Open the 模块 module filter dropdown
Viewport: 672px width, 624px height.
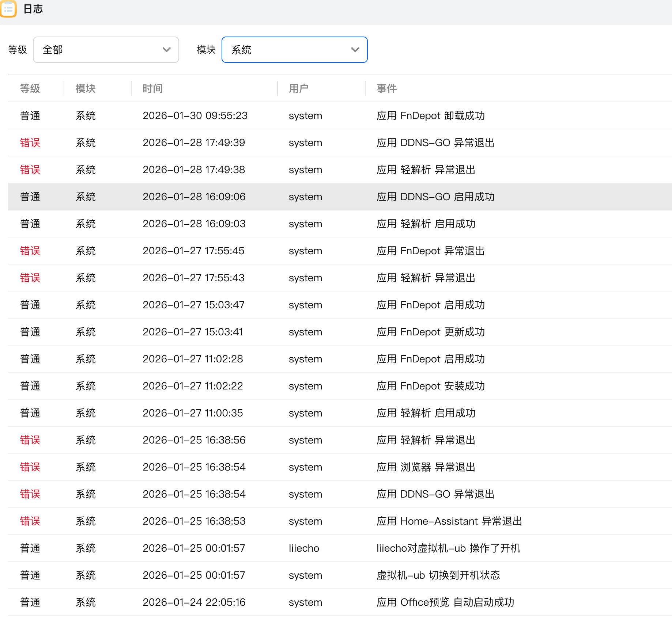click(x=294, y=50)
